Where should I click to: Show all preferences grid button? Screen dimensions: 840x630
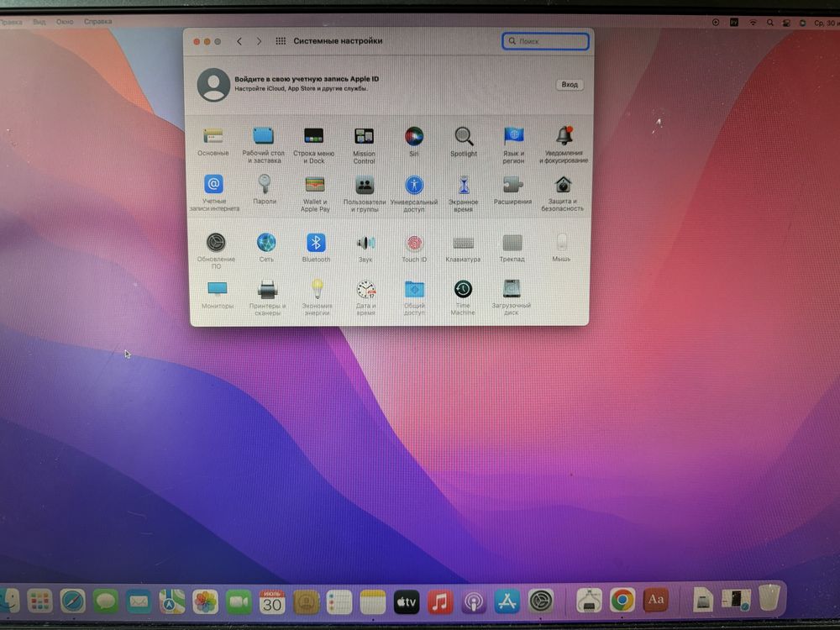[281, 41]
